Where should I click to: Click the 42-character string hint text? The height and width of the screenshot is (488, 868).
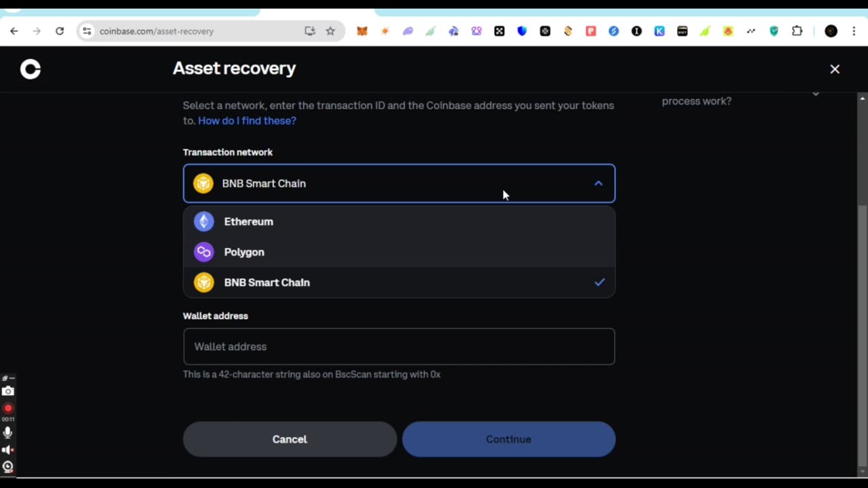click(x=312, y=374)
